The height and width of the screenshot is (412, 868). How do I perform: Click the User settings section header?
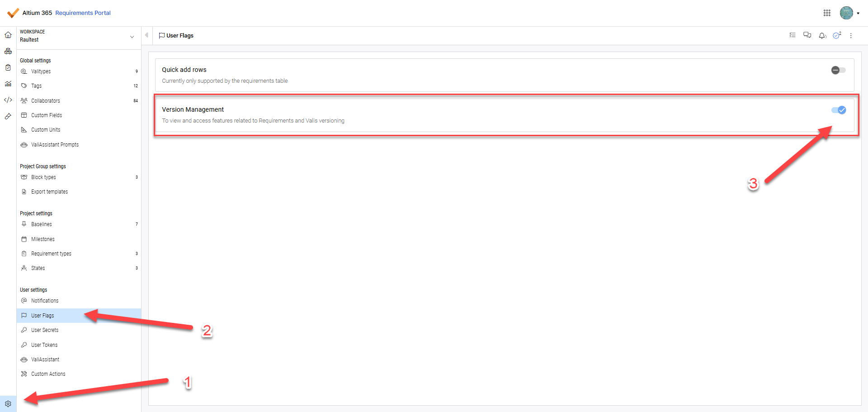[33, 290]
